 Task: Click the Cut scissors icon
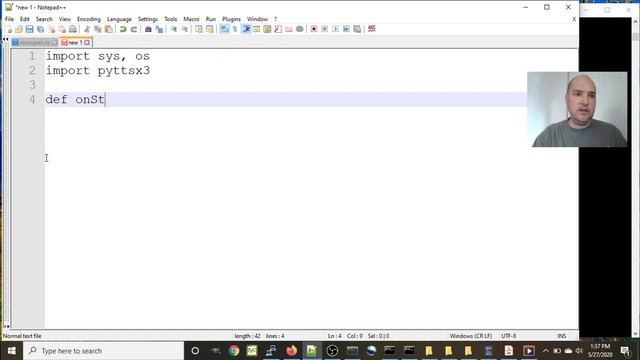[87, 29]
